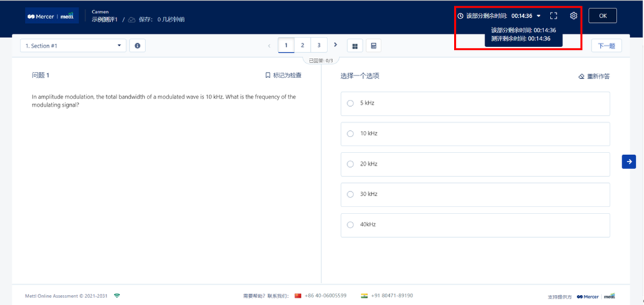
Task: Choose the 10 kHz answer option
Action: pyautogui.click(x=350, y=133)
